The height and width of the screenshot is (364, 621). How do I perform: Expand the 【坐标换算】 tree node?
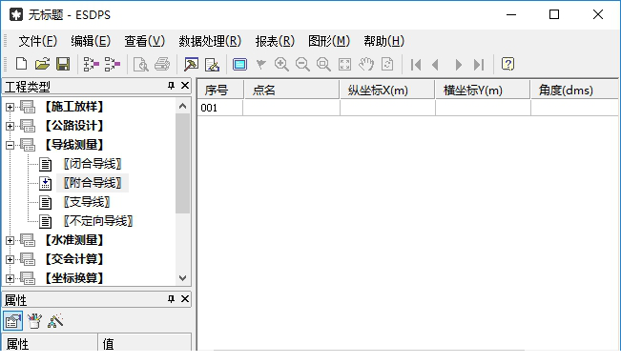coord(10,278)
